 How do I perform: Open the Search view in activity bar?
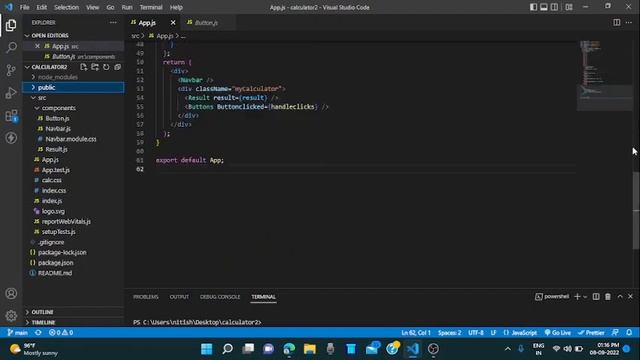click(x=11, y=48)
